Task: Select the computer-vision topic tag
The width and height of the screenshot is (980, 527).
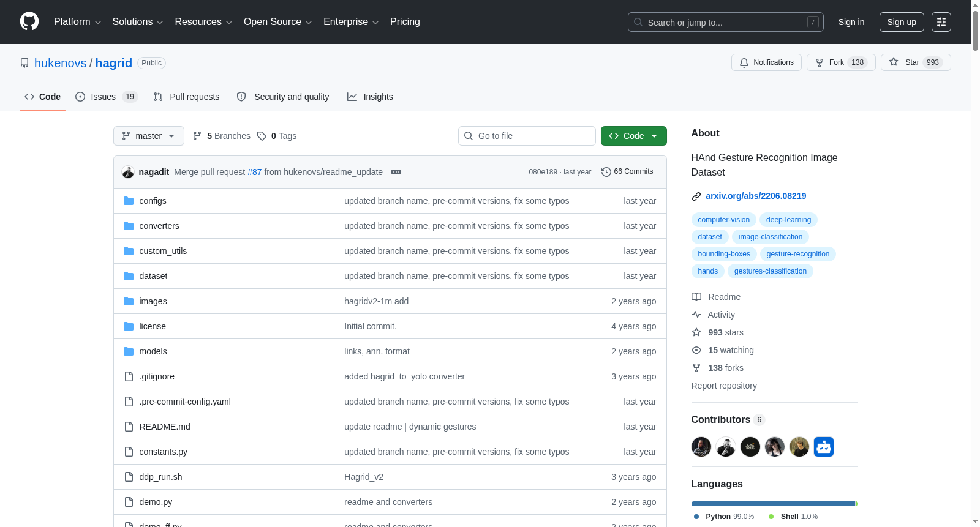Action: pyautogui.click(x=724, y=220)
